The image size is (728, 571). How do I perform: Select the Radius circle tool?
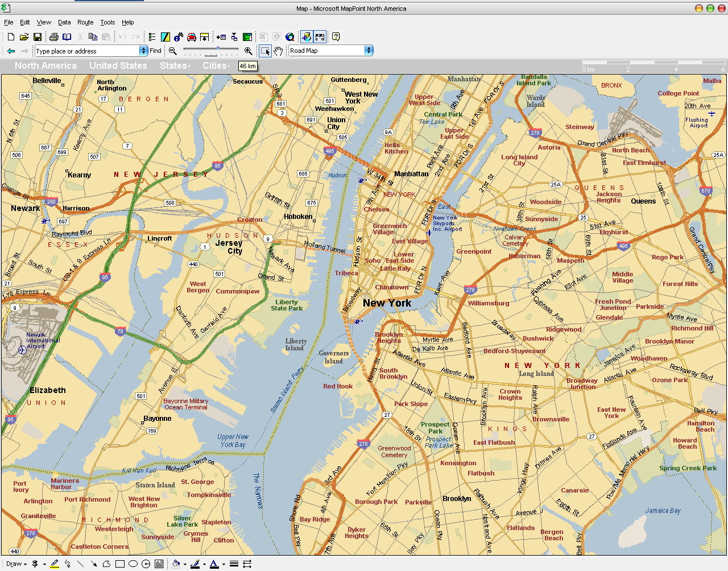[146, 564]
